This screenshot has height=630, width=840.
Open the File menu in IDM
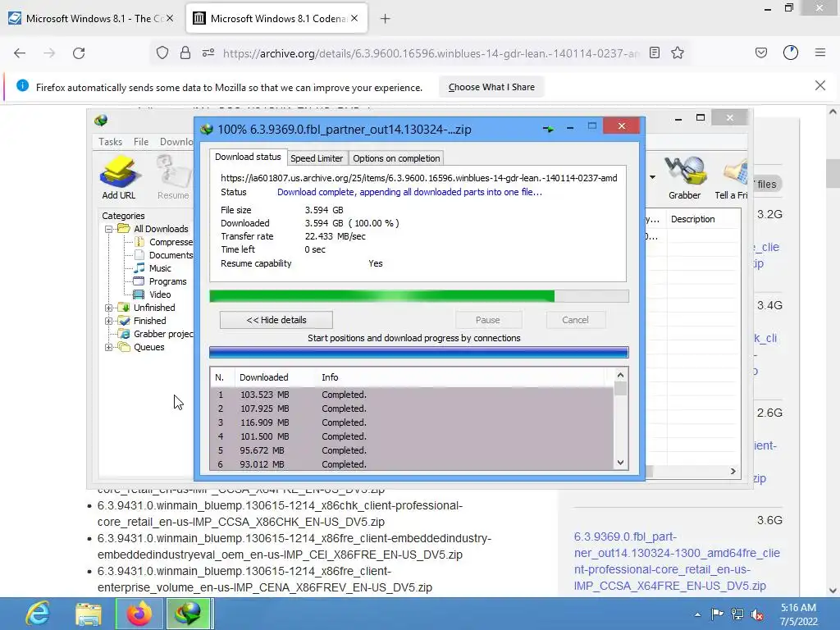pos(141,141)
